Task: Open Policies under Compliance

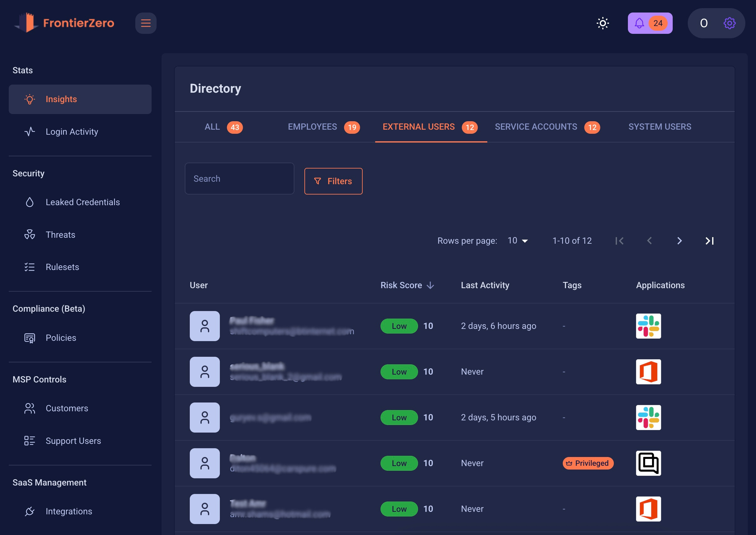Action: click(61, 338)
